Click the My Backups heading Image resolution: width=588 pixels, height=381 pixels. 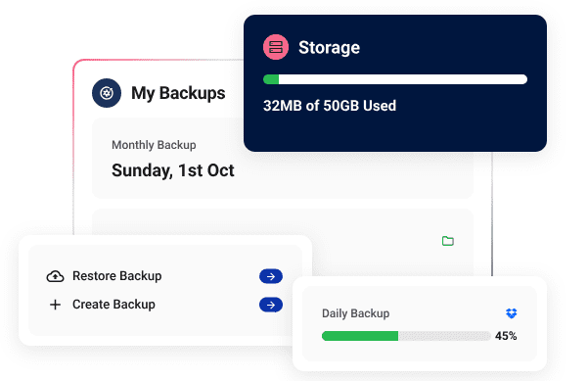pyautogui.click(x=178, y=93)
